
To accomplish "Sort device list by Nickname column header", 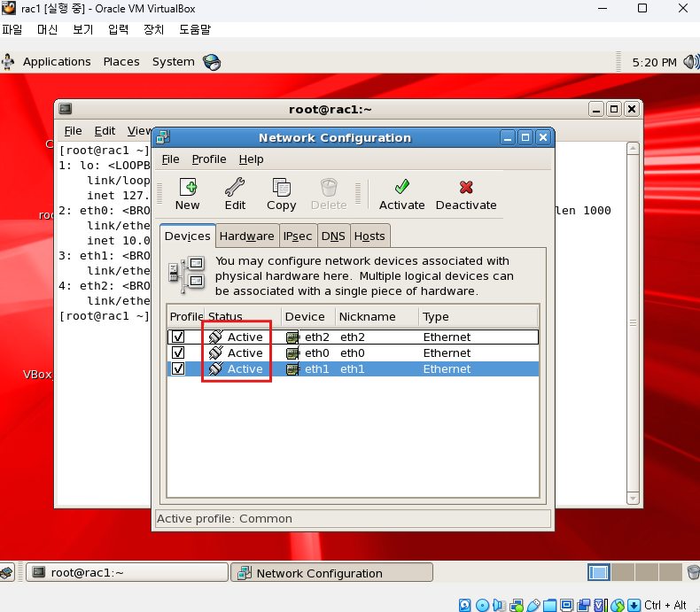I will tap(377, 317).
